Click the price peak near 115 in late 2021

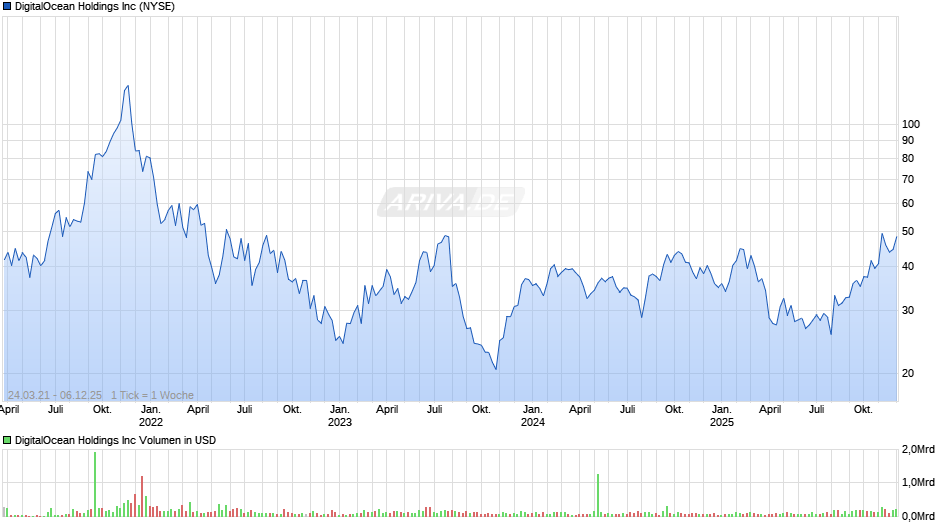(x=127, y=86)
